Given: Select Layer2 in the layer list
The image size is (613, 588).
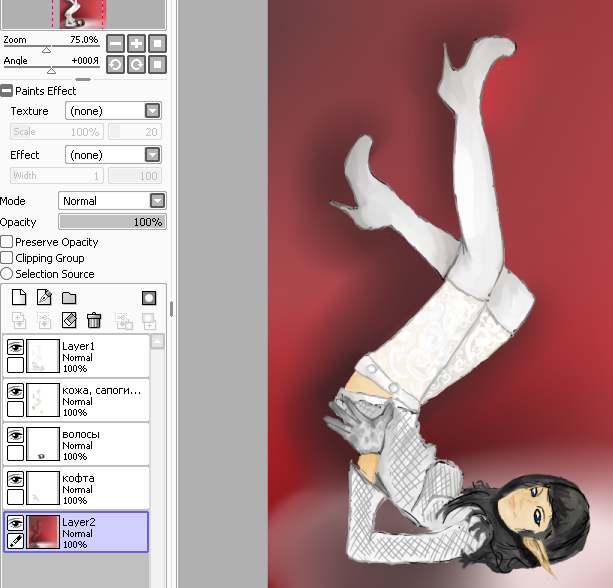Looking at the screenshot, I should point(76,532).
